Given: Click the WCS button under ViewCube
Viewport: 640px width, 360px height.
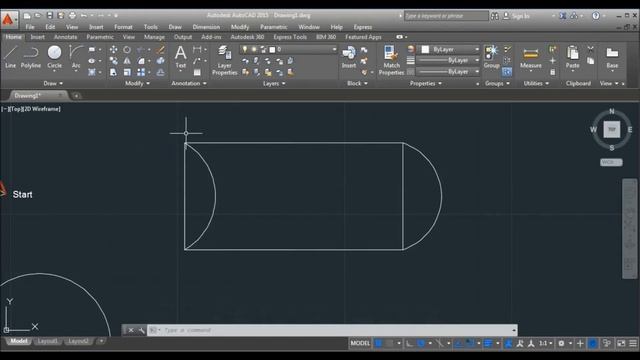Looking at the screenshot, I should tap(611, 162).
